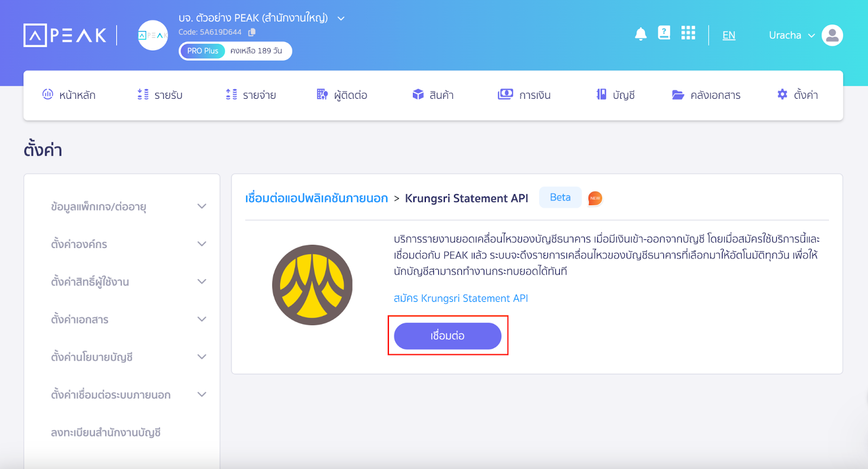Open the รายจ่าย menu
This screenshot has height=469, width=868.
pos(251,95)
